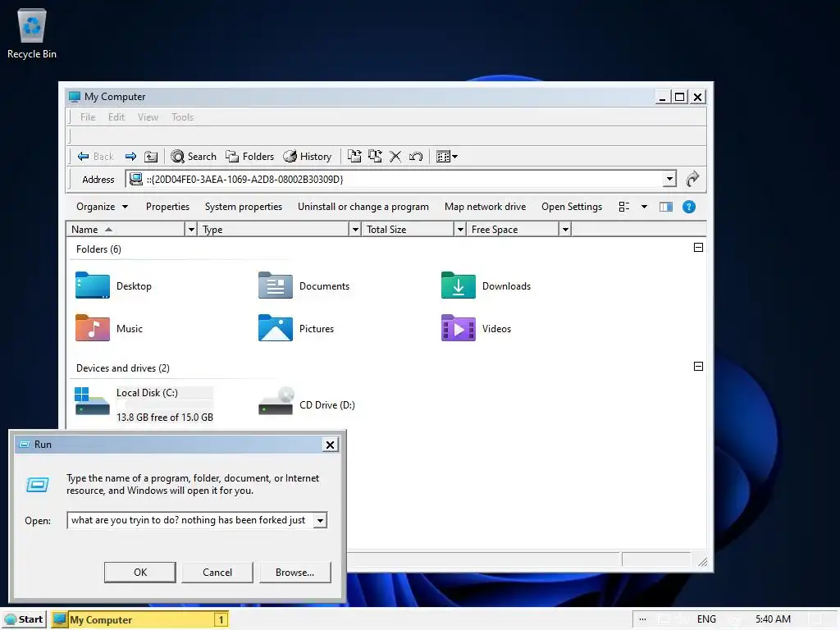Click the change view layout icon
840x630 pixels.
point(624,207)
